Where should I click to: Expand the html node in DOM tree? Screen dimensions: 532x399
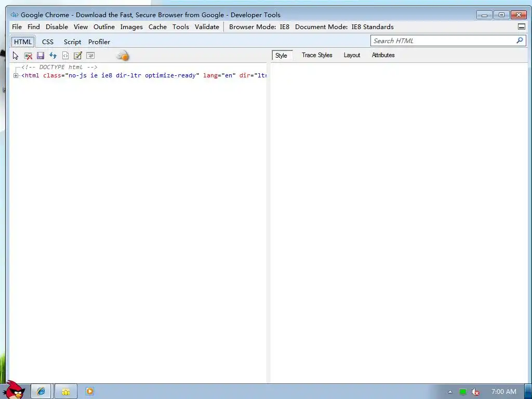[x=16, y=76]
